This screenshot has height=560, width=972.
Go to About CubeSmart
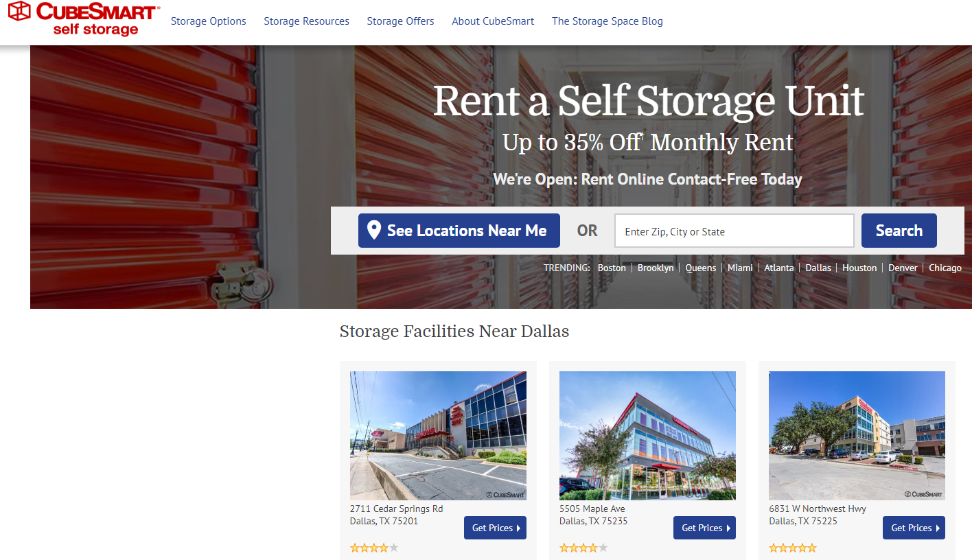coord(493,21)
